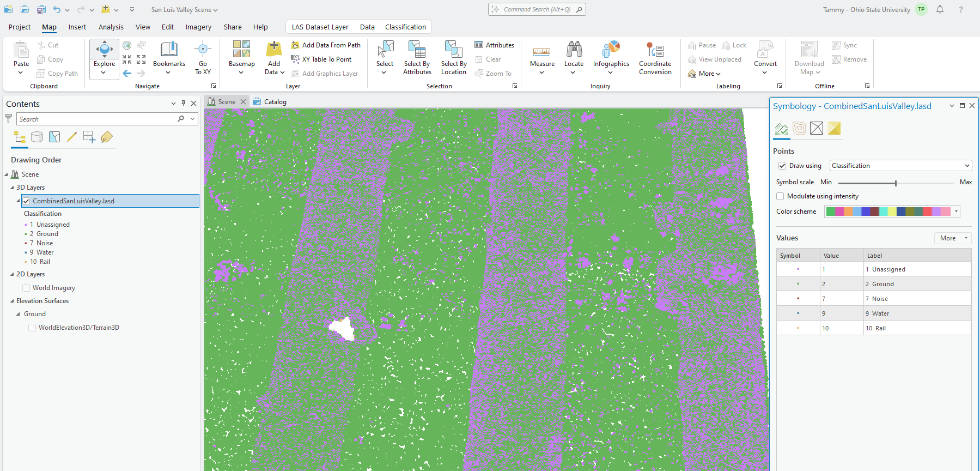Image resolution: width=980 pixels, height=471 pixels.
Task: Adjust the Symbol scale slider handle
Action: [x=896, y=183]
